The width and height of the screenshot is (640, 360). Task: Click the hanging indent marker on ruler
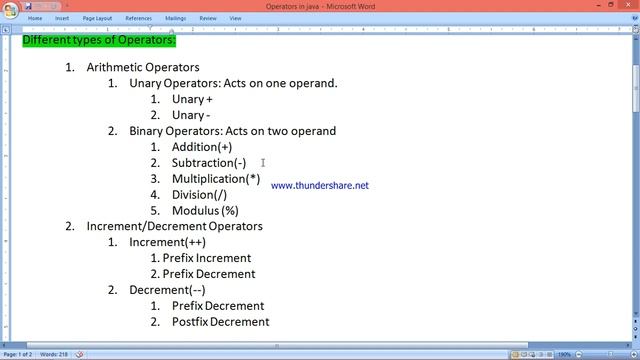(171, 31)
